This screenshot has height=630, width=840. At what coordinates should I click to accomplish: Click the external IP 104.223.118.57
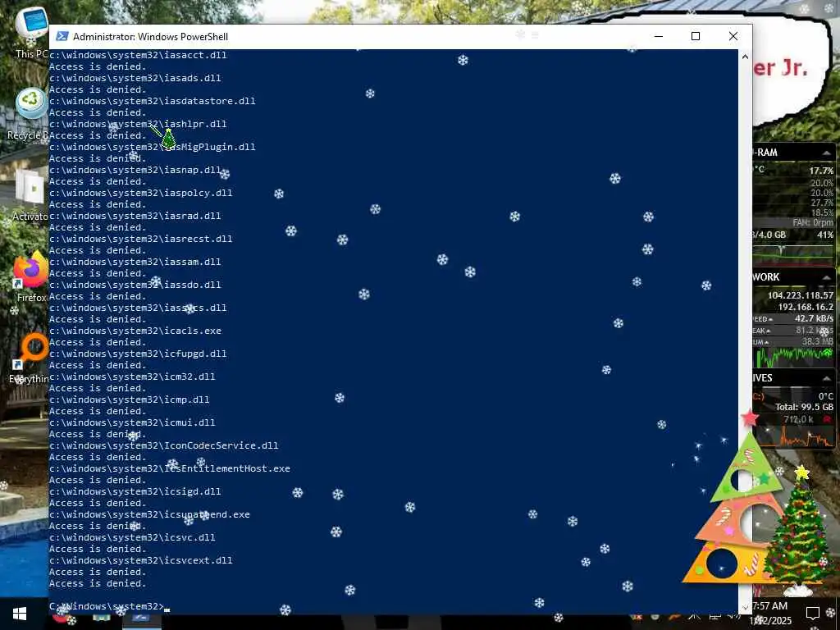pos(801,295)
